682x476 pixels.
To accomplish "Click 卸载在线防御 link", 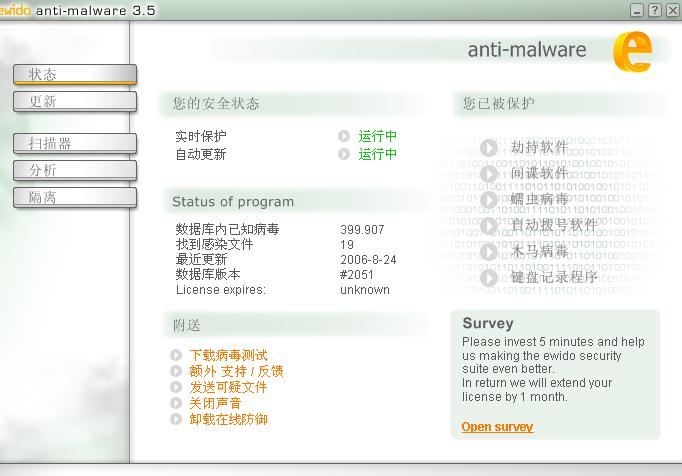I will click(228, 419).
